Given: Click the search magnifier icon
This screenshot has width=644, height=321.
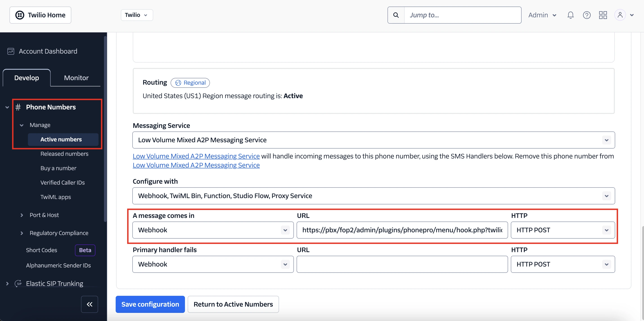Looking at the screenshot, I should 396,15.
